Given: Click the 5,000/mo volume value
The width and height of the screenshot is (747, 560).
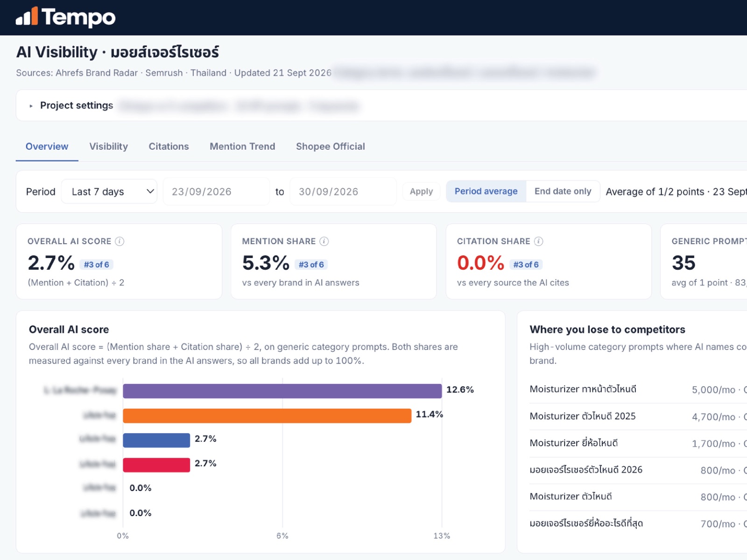Looking at the screenshot, I should click(x=713, y=390).
